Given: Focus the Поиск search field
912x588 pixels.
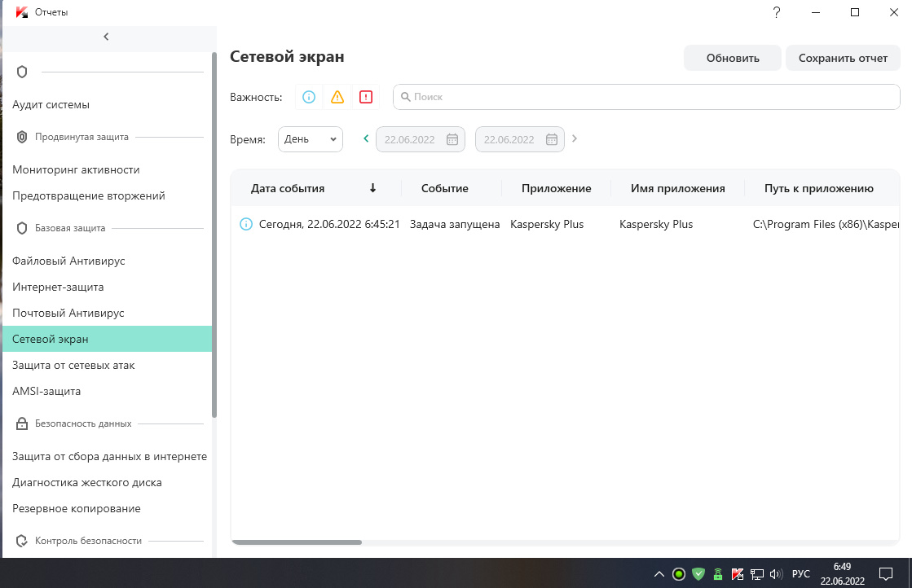Looking at the screenshot, I should pyautogui.click(x=647, y=97).
